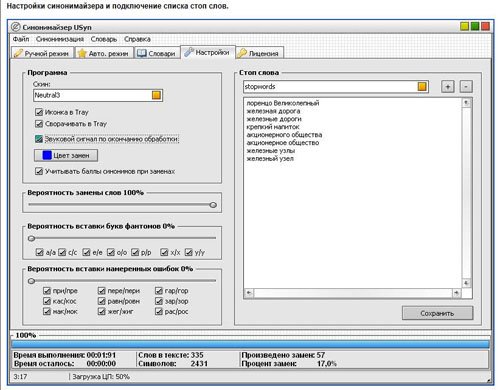500x390 pixels.
Task: Open the Словари tab
Action: 157,53
